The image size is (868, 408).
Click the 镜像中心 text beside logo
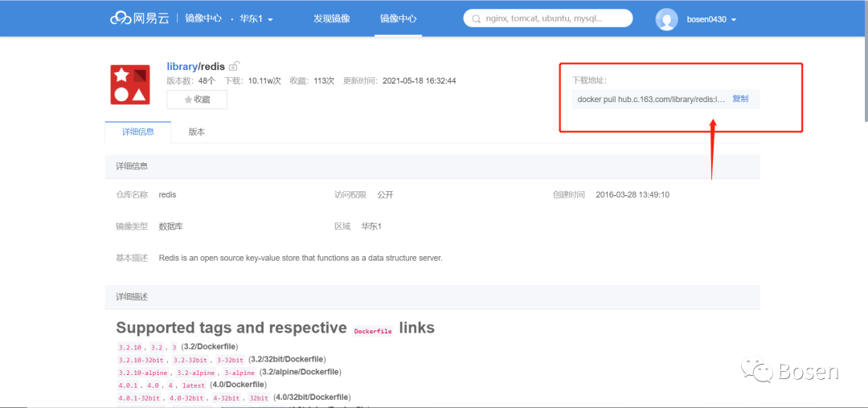point(203,18)
